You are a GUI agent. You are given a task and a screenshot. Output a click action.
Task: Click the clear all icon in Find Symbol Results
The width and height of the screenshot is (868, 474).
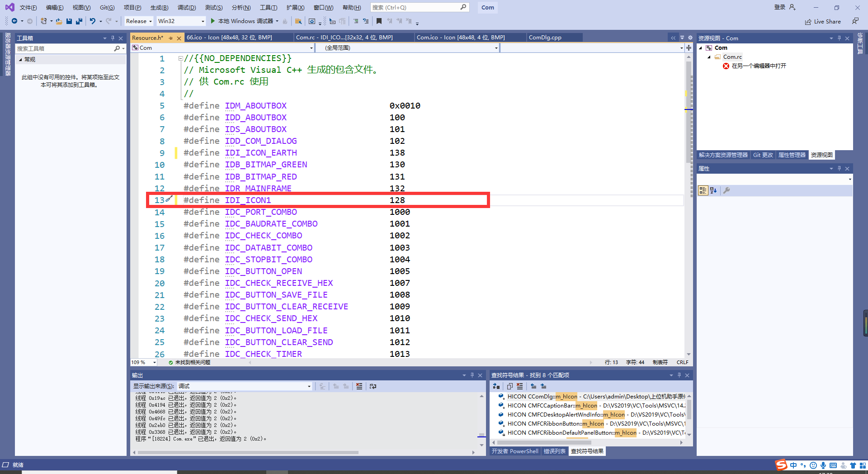tap(520, 386)
